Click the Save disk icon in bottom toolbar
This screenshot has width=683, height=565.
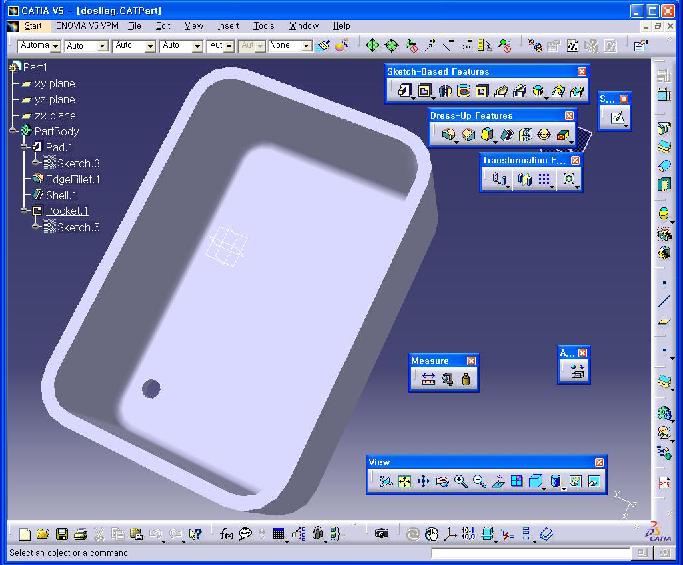point(62,534)
